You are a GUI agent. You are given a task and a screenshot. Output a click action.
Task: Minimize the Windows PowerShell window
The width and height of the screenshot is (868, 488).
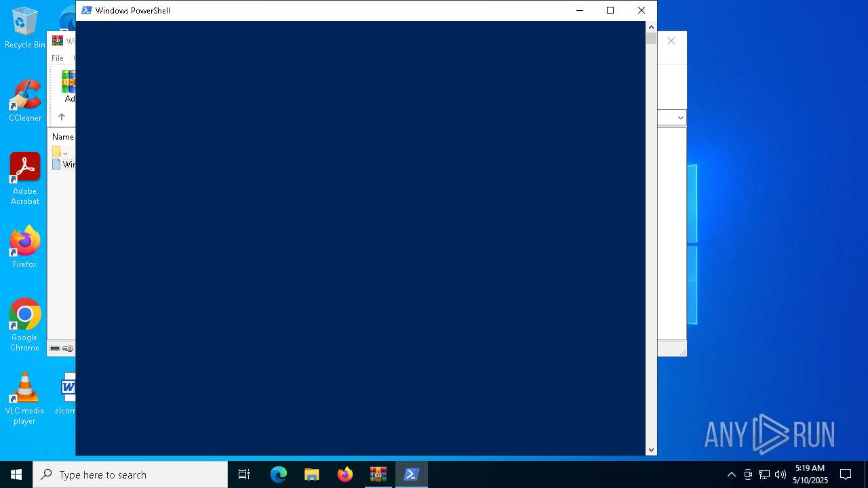[x=579, y=10]
